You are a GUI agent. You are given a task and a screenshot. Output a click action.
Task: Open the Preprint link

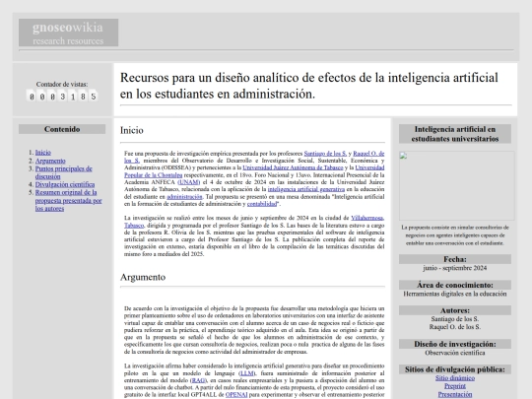(x=455, y=386)
